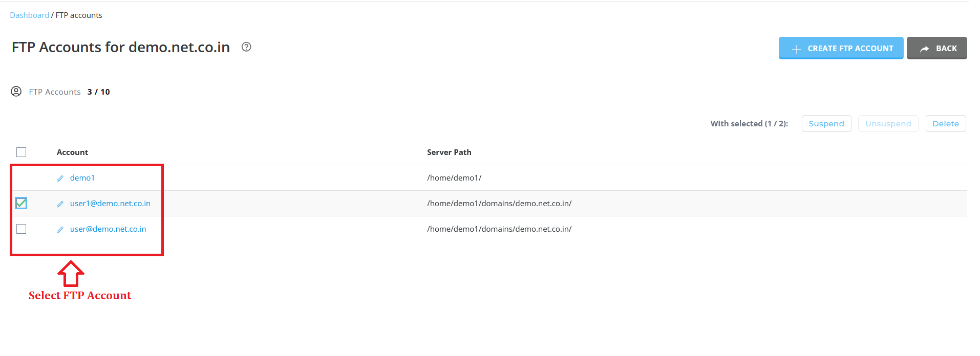Check the box for user@demo.net.co.in
Image resolution: width=980 pixels, height=356 pixels.
point(21,229)
